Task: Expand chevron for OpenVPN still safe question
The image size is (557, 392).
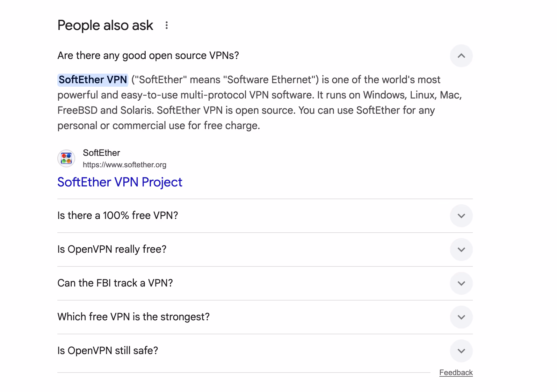Action: coord(461,351)
